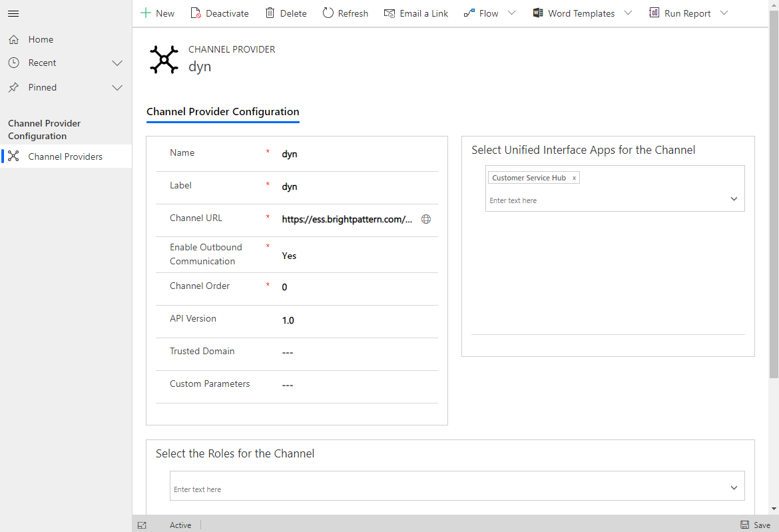This screenshot has height=532, width=779.
Task: Click the Home house icon
Action: 14,39
